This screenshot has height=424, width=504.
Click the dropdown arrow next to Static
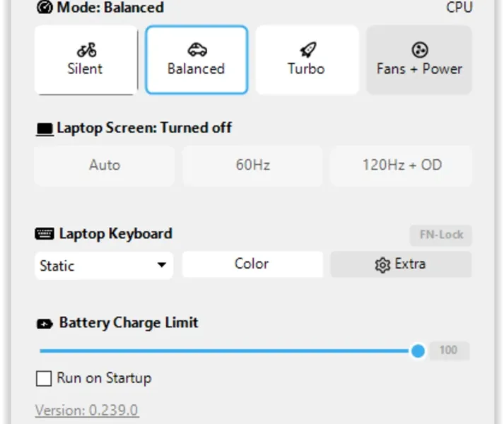point(162,265)
